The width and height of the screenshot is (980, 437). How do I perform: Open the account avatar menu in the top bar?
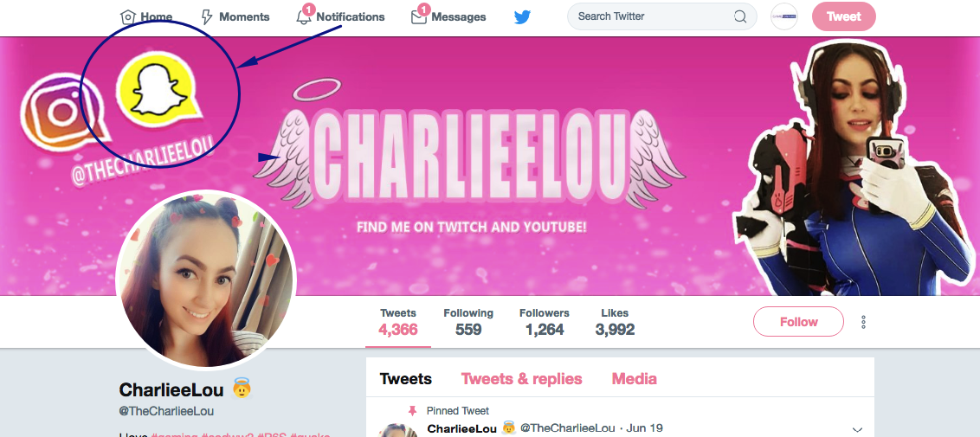tap(784, 16)
